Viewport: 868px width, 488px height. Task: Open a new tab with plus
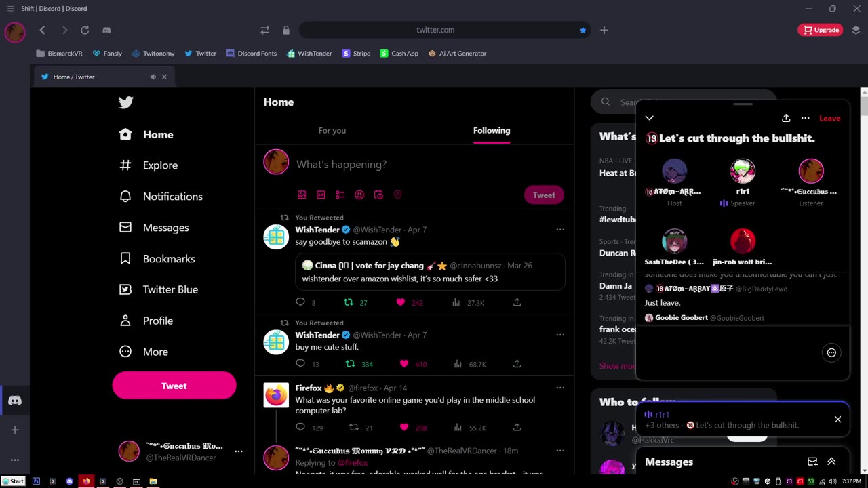tap(604, 30)
